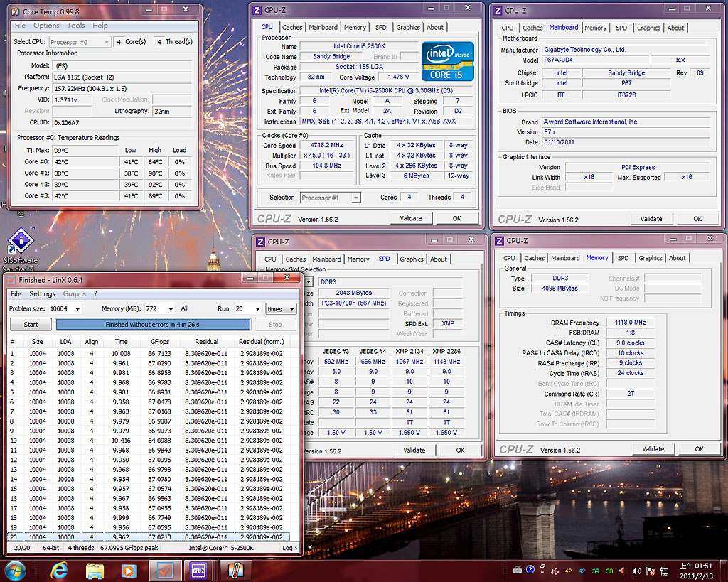Open Core Temp Tools menu
The width and height of the screenshot is (728, 582).
(75, 26)
